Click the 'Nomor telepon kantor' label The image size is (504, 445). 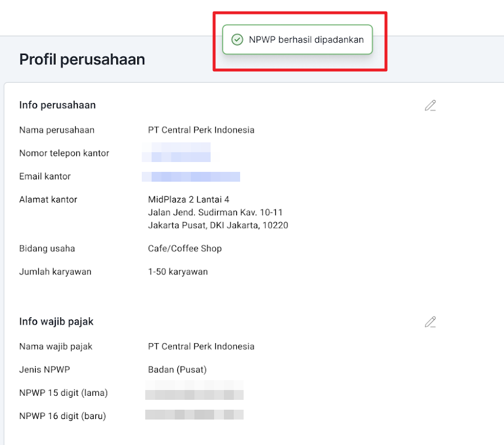(64, 153)
